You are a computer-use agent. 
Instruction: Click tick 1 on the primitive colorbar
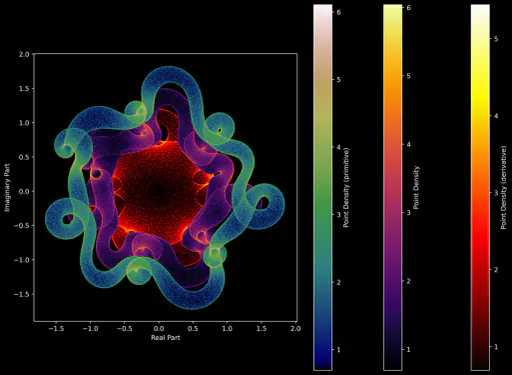(x=339, y=350)
